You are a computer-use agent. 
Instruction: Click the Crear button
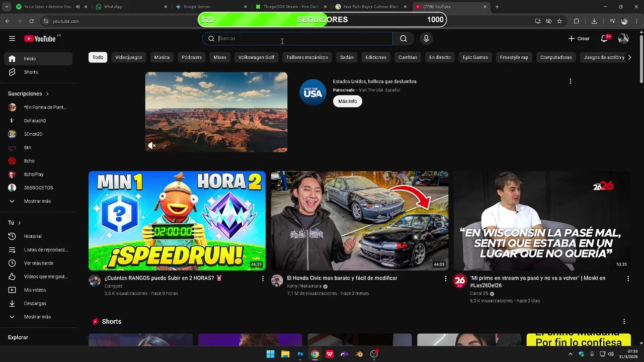pyautogui.click(x=579, y=39)
